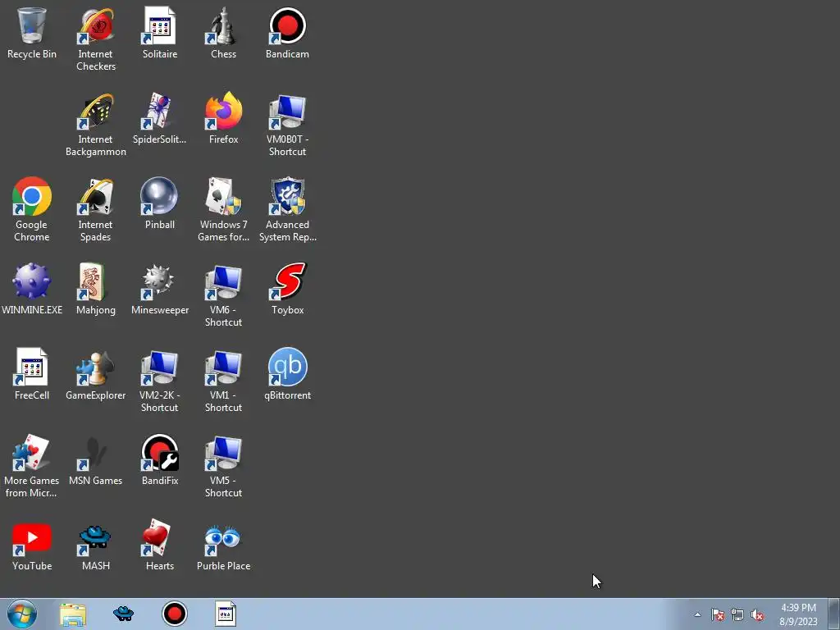Open the clock showing 4:39 PM
This screenshot has width=840, height=630.
tap(798, 614)
